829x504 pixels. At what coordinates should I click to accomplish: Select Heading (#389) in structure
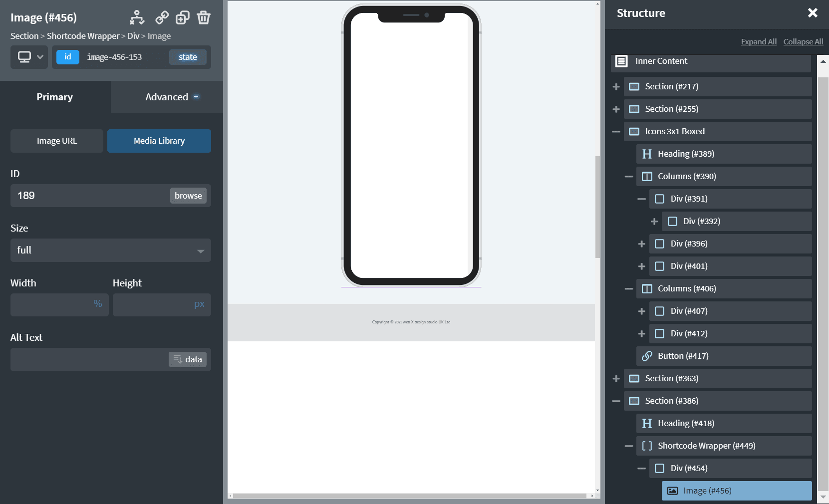pos(724,154)
